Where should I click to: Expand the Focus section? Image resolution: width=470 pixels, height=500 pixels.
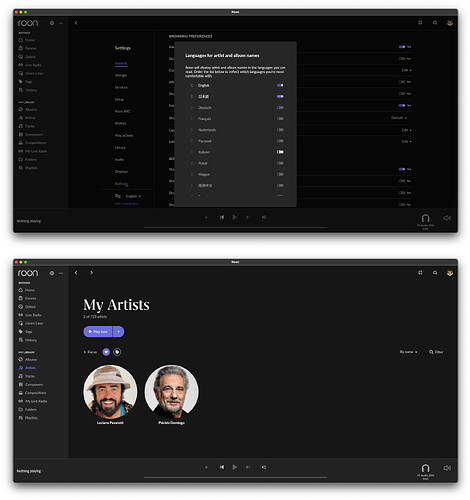tap(90, 352)
